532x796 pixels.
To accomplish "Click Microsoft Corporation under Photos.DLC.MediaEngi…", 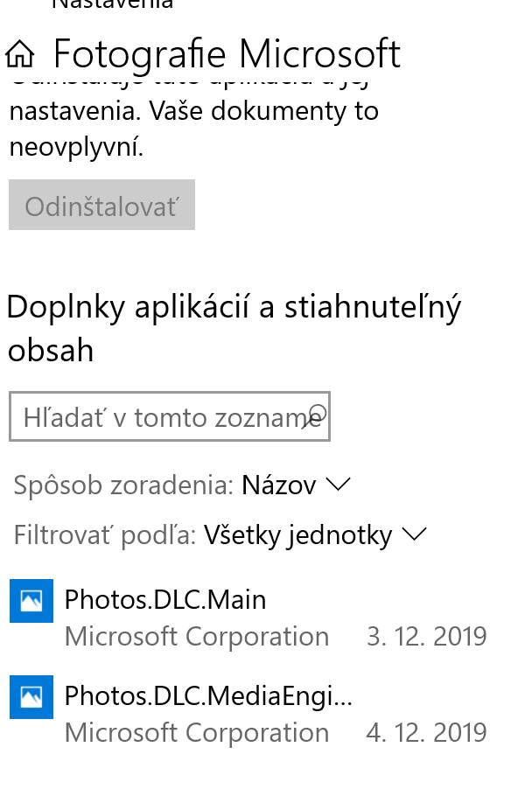I will 197,733.
